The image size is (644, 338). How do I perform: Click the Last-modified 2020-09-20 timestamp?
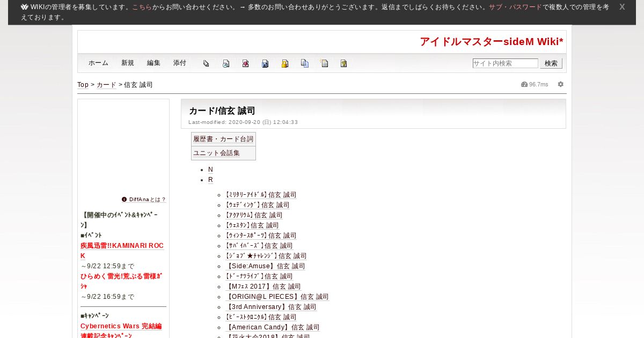pyautogui.click(x=243, y=122)
